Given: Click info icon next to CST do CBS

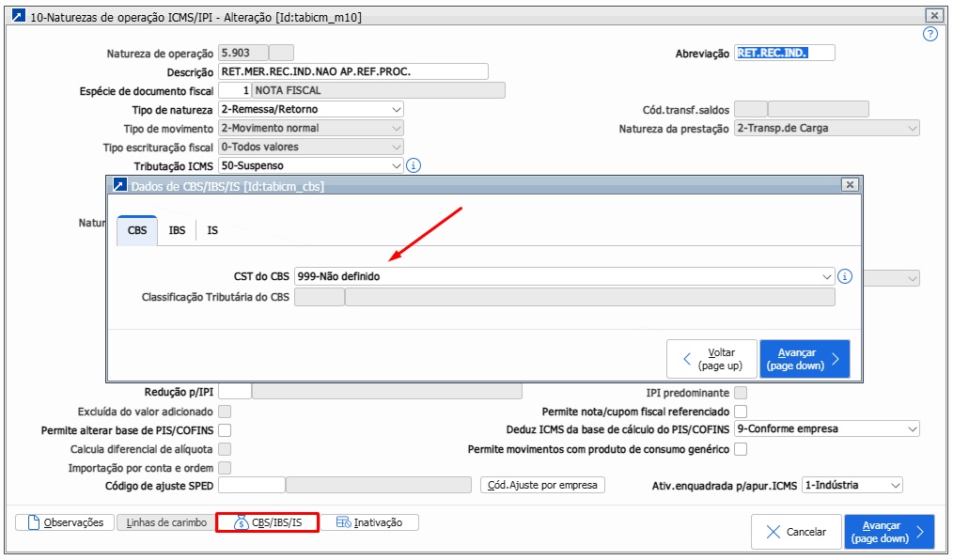Looking at the screenshot, I should pyautogui.click(x=844, y=276).
